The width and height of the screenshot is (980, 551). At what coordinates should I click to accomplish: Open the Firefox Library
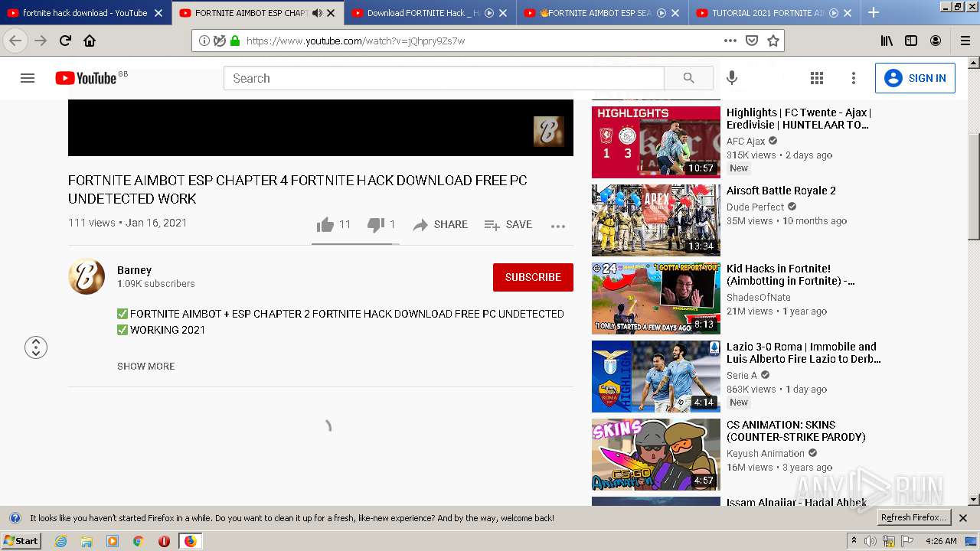coord(887,41)
